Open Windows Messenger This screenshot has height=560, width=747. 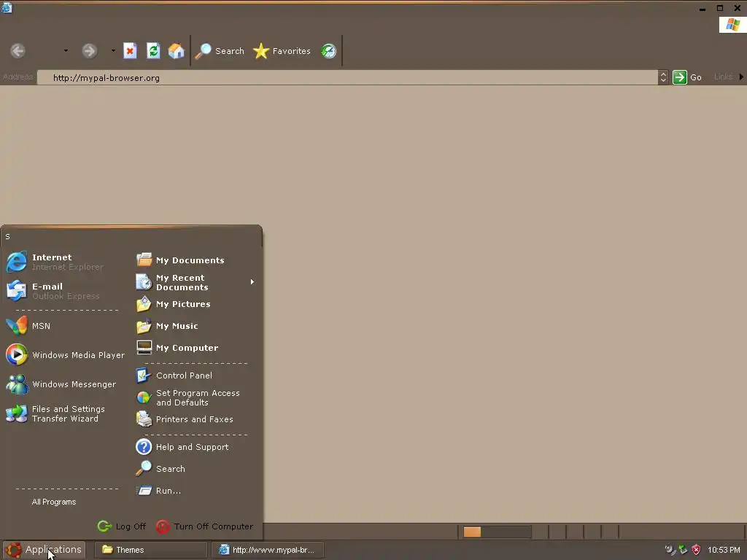[62, 384]
